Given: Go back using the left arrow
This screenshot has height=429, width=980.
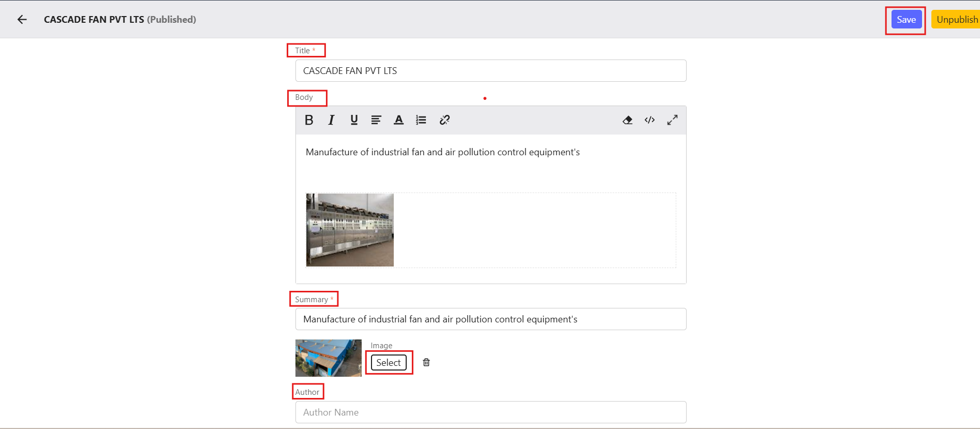Looking at the screenshot, I should (x=22, y=20).
